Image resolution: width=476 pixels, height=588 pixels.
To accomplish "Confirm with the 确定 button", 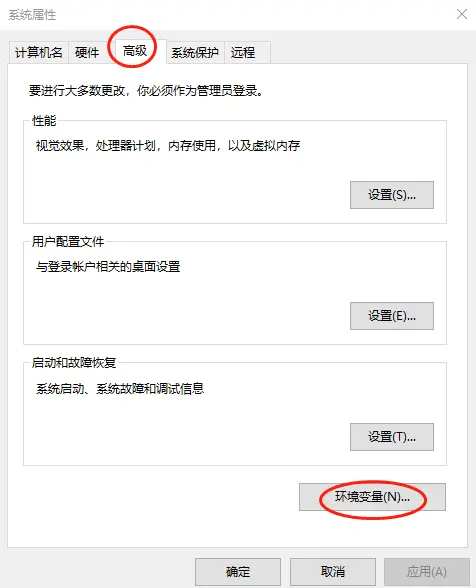I will coord(238,572).
